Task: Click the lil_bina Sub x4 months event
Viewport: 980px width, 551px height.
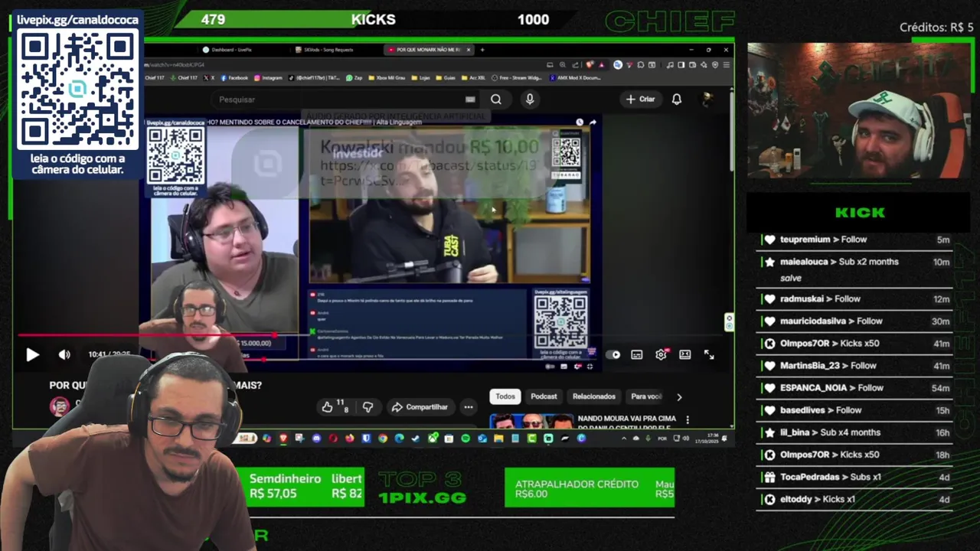Action: (x=854, y=432)
